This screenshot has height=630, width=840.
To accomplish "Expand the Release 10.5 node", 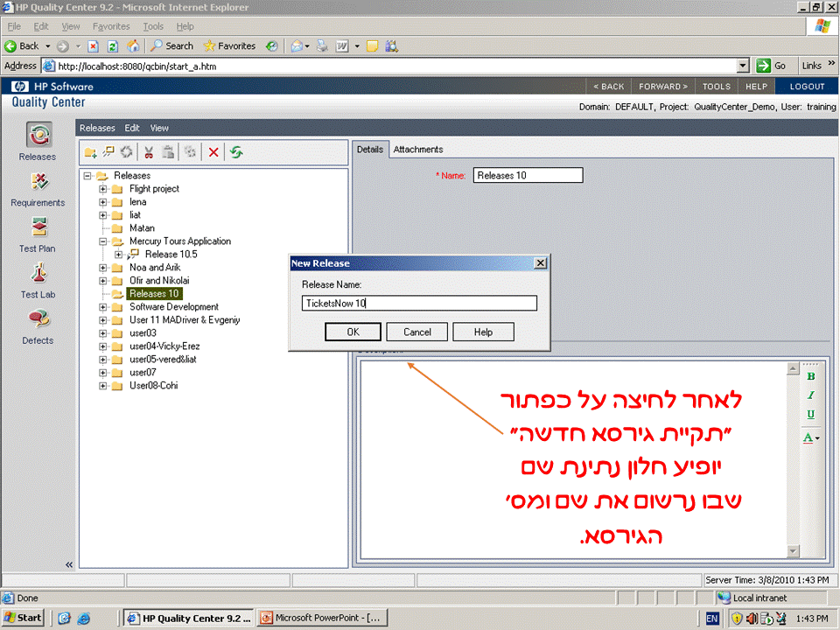I will (119, 255).
